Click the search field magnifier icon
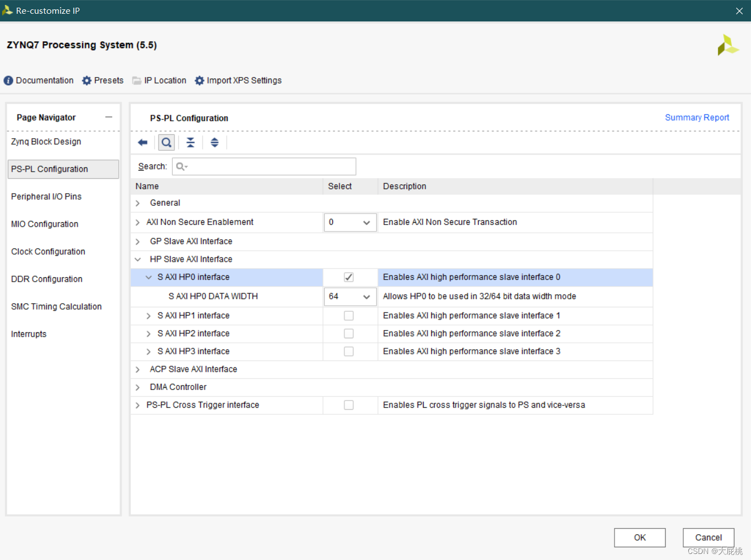The height and width of the screenshot is (560, 751). pos(181,167)
